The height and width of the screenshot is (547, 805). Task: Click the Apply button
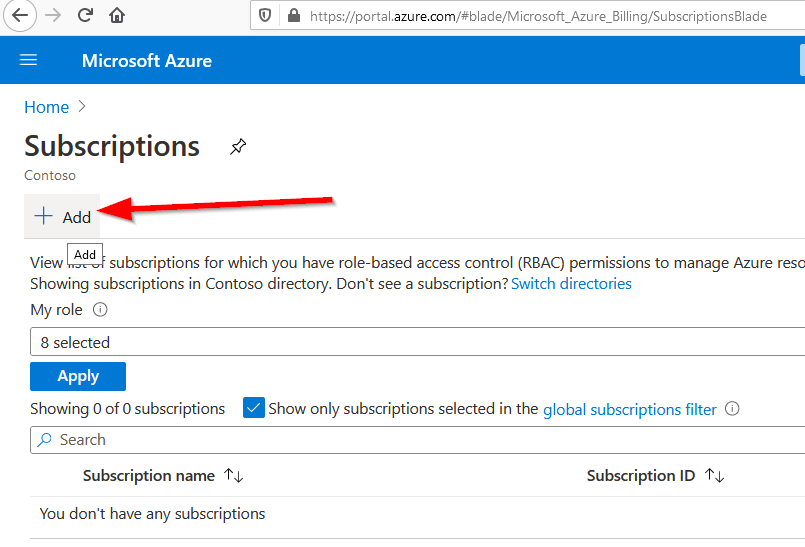pyautogui.click(x=78, y=376)
